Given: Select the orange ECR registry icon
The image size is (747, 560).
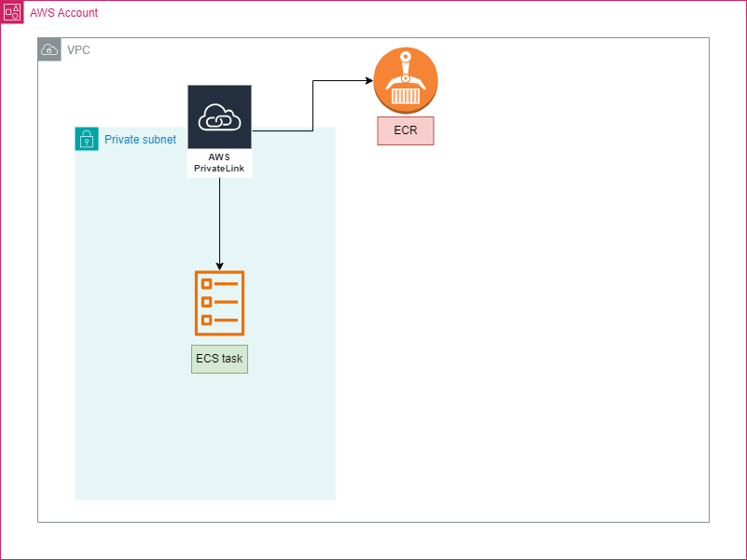Looking at the screenshot, I should click(406, 80).
